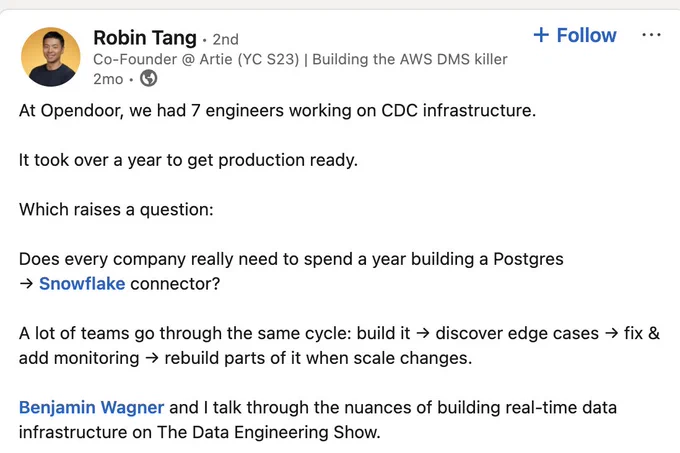Click the 'It took over a year' line
680x453 pixels.
(x=188, y=160)
